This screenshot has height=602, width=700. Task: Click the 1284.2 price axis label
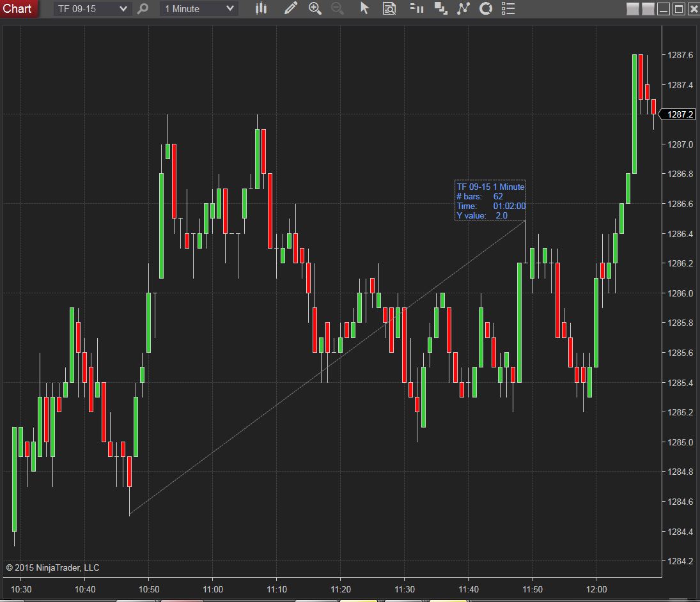[x=680, y=561]
